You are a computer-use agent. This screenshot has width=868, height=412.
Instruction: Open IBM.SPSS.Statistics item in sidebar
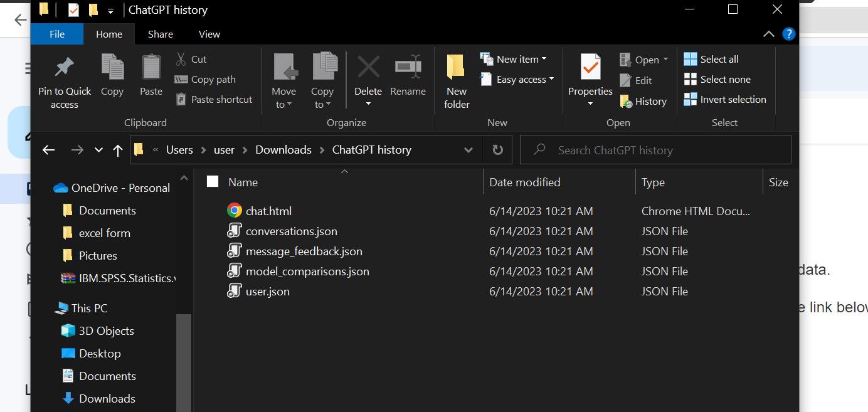coord(119,278)
